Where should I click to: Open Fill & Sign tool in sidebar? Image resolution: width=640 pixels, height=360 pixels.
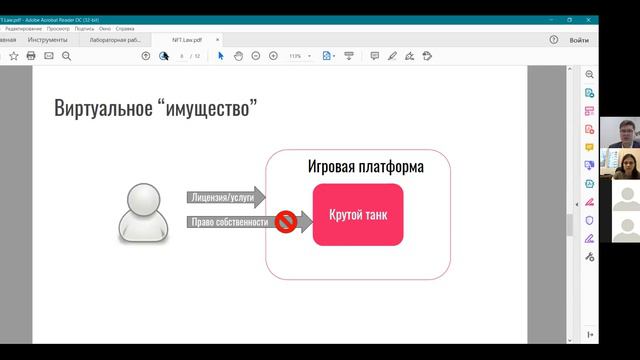point(589,238)
